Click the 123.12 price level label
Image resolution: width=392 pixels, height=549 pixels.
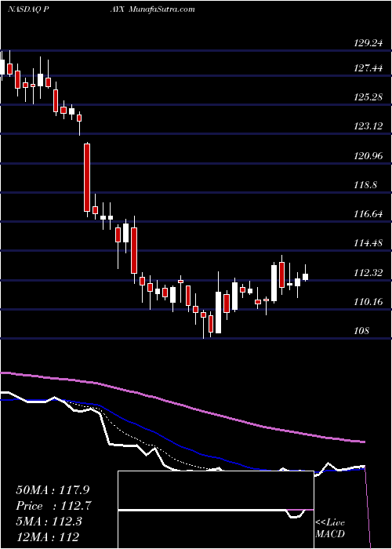368,126
